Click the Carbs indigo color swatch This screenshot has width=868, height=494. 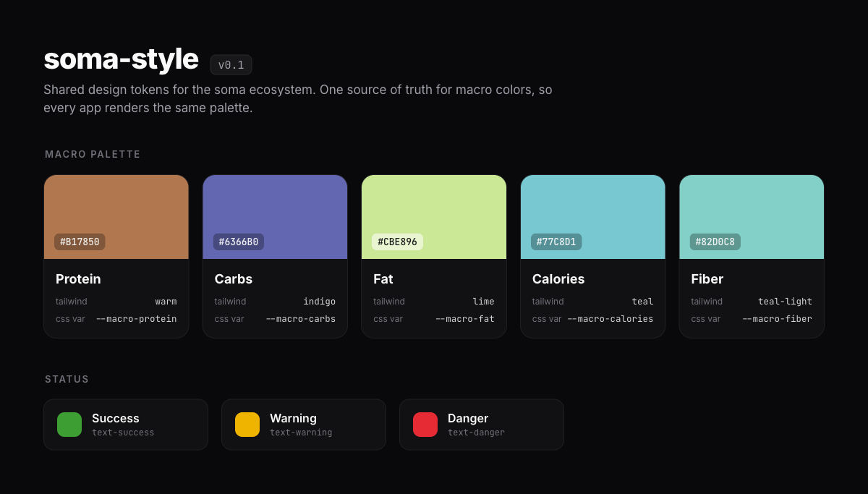tap(275, 217)
